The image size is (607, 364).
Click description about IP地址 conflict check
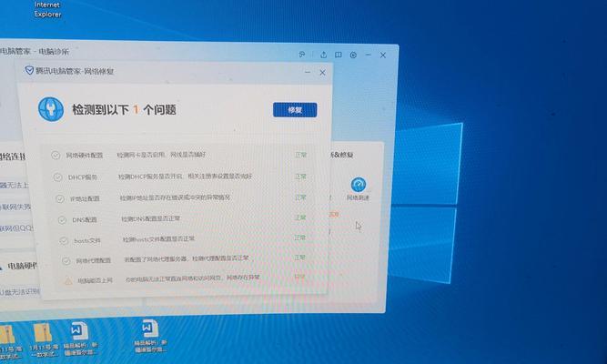click(175, 197)
